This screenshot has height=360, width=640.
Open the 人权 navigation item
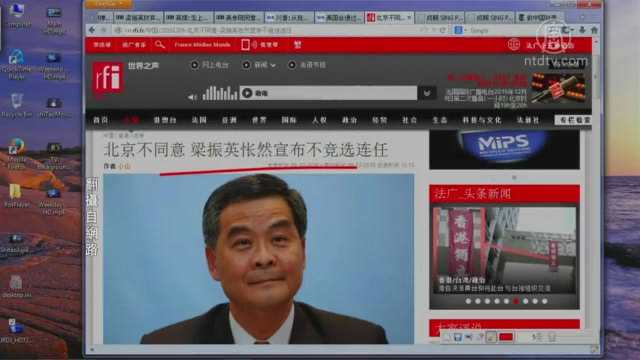tap(319, 120)
